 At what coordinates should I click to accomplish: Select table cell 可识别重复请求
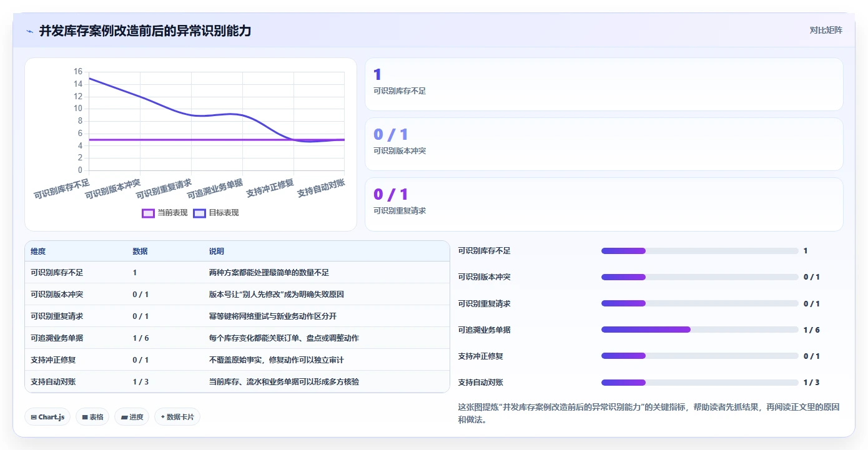click(57, 316)
